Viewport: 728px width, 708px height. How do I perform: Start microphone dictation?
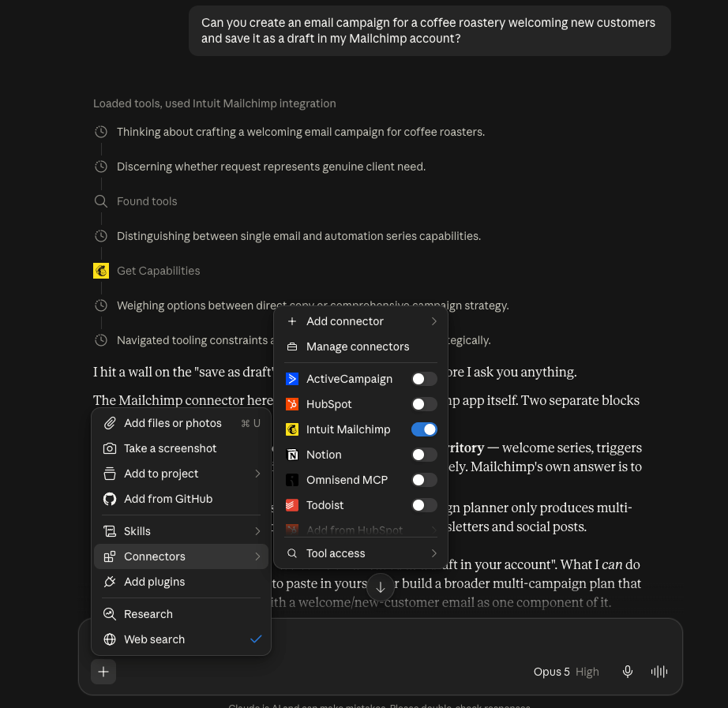click(x=627, y=672)
